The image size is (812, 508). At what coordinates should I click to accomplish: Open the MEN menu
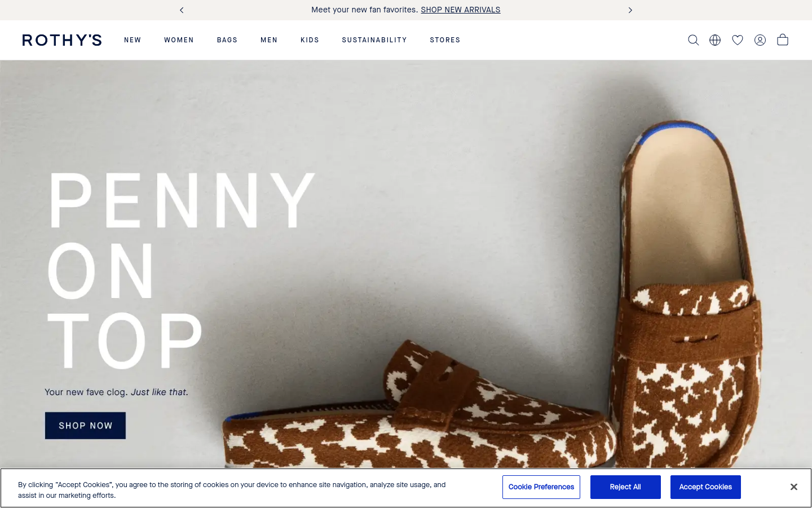[269, 40]
